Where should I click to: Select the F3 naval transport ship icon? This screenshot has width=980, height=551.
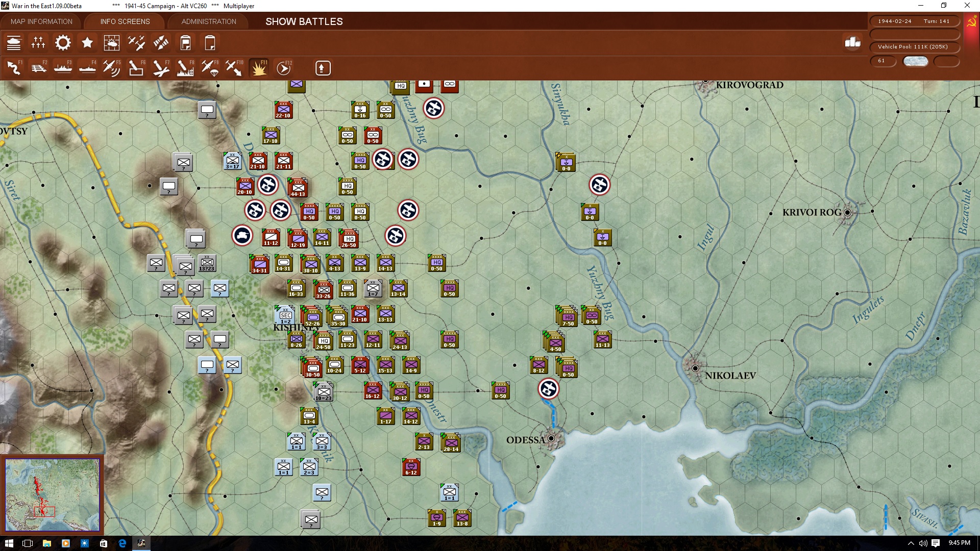tap(63, 68)
